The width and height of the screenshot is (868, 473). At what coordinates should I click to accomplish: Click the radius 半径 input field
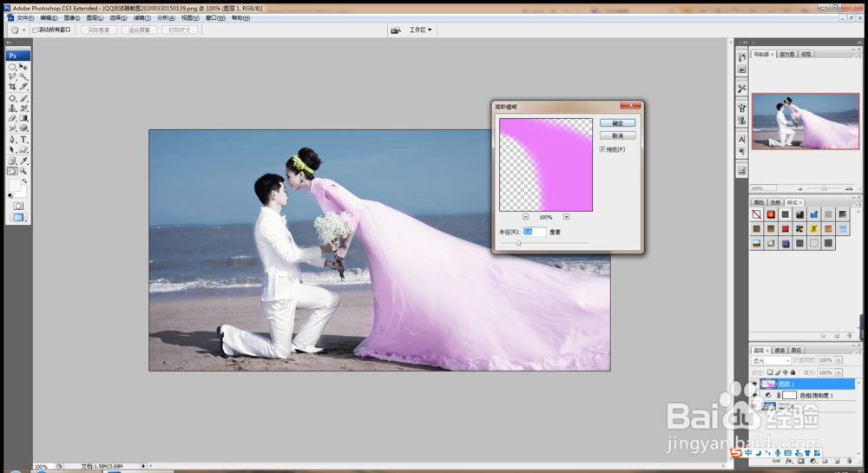534,232
